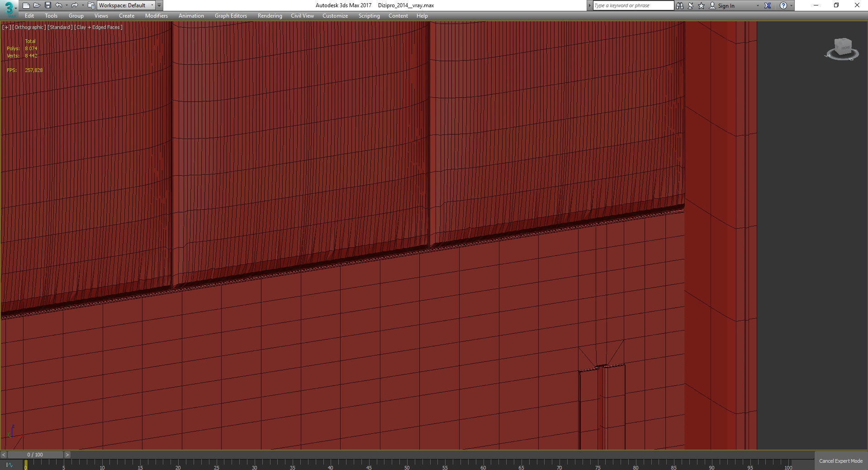The image size is (868, 470).
Task: Expand the InfoCenter search bar arrow
Action: click(589, 5)
